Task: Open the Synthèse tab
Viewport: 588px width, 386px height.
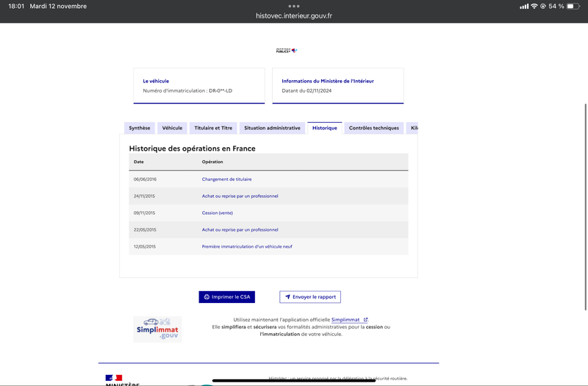Action: pyautogui.click(x=140, y=128)
